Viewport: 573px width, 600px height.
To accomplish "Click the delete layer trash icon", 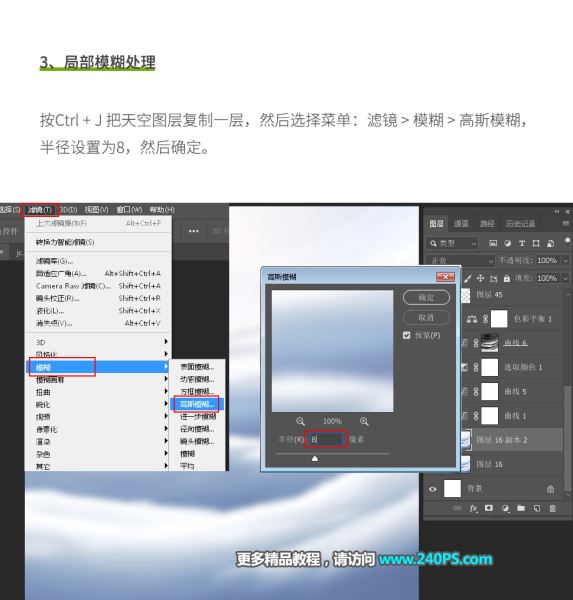I will [552, 508].
